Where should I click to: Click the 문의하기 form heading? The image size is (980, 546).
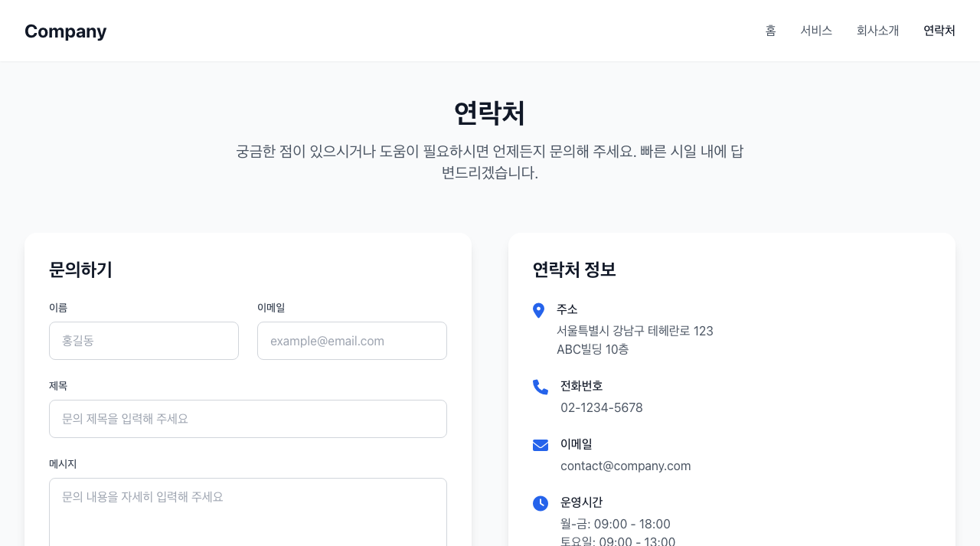pos(80,270)
